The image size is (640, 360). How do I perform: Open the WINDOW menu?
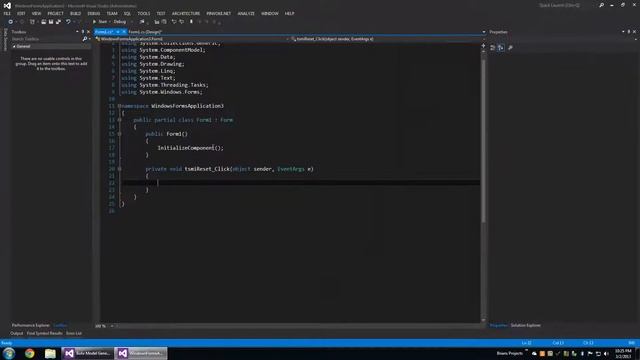(x=270, y=13)
